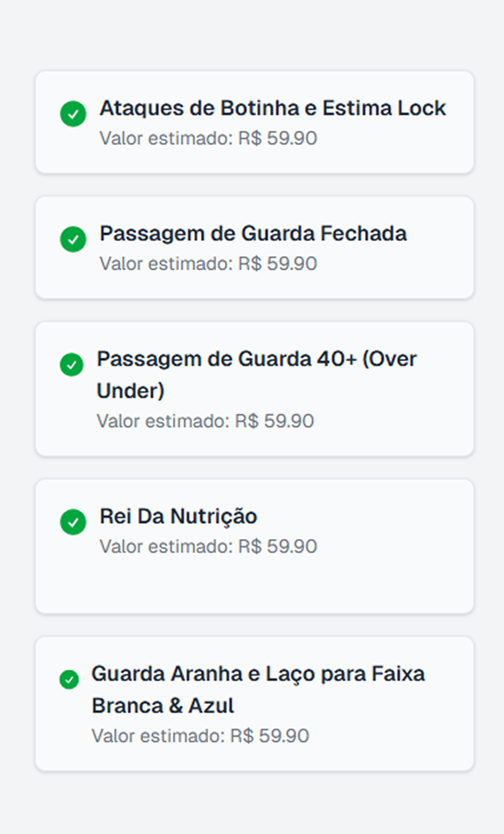Click the Rei Da Nutrição title text

click(x=178, y=516)
